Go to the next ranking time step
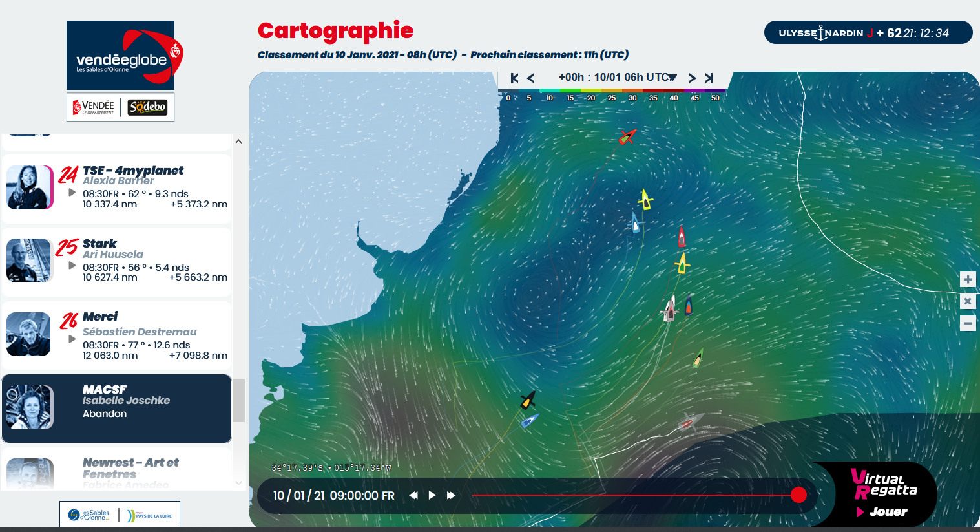 pos(693,78)
